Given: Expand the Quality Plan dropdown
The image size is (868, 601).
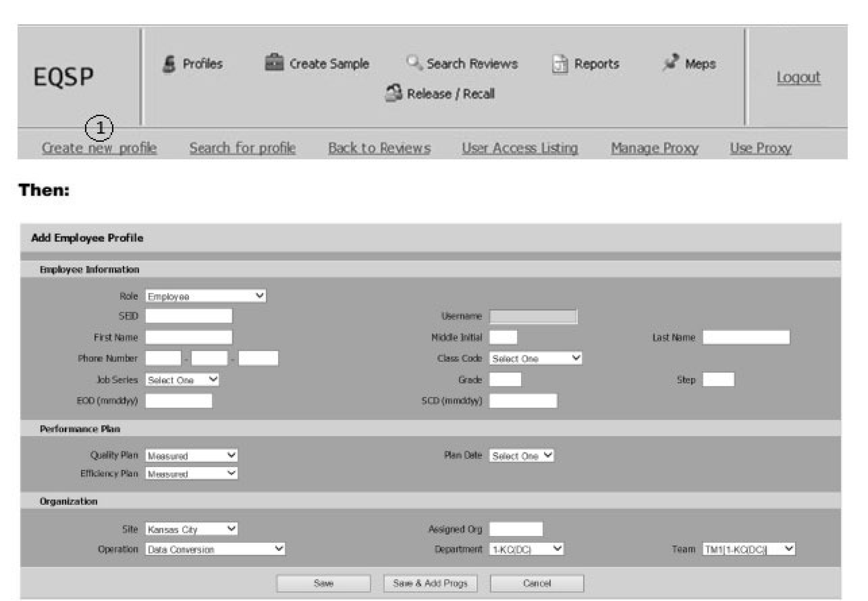Looking at the screenshot, I should (191, 456).
